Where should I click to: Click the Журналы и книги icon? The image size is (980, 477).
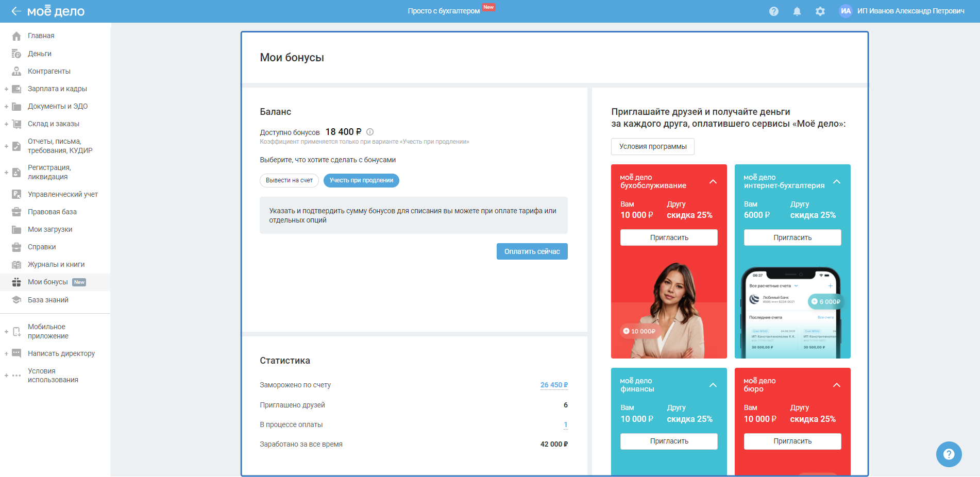(16, 264)
